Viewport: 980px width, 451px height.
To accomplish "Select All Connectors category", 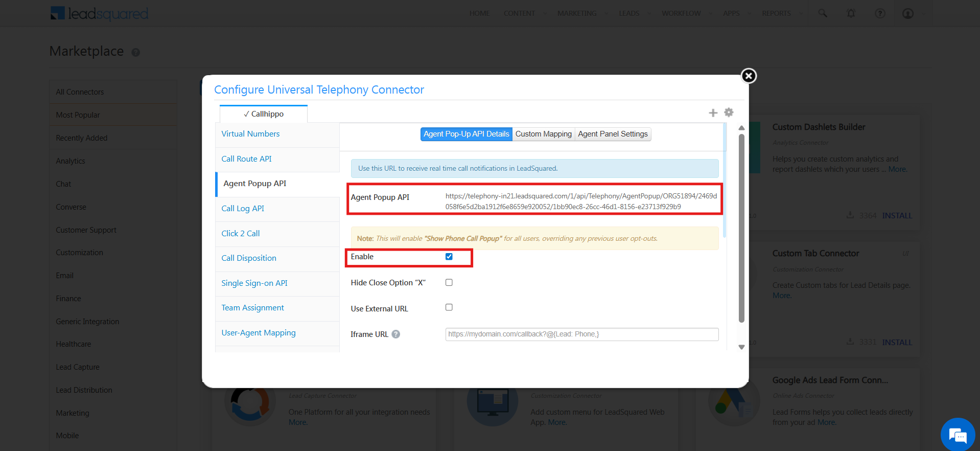I will click(x=113, y=92).
